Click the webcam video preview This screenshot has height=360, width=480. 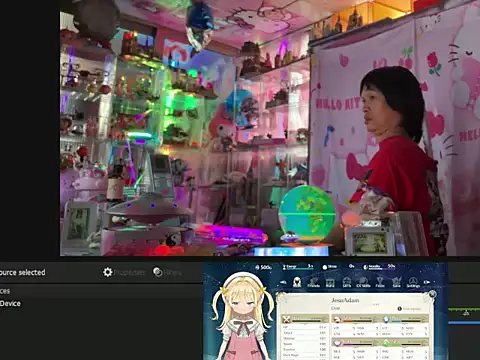click(270, 128)
